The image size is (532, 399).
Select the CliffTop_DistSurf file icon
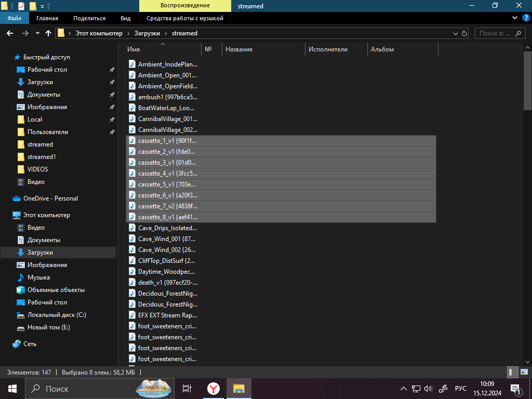pyautogui.click(x=132, y=261)
